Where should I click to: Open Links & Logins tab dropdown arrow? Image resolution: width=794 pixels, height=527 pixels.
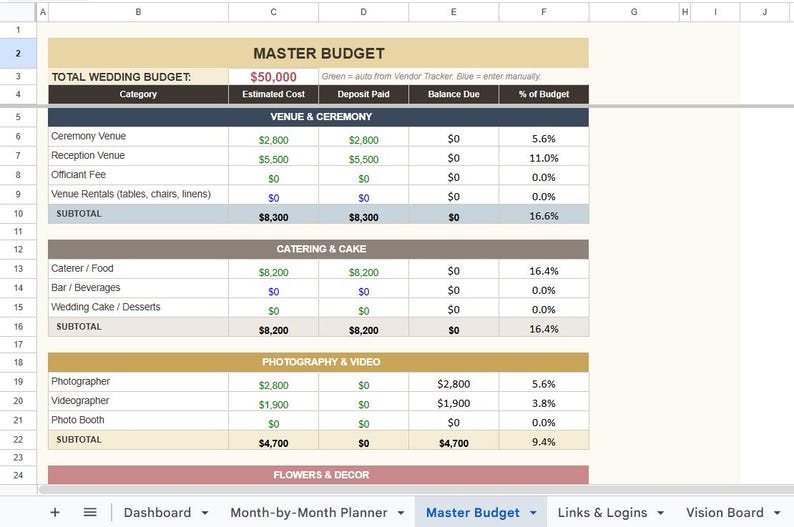click(x=660, y=513)
